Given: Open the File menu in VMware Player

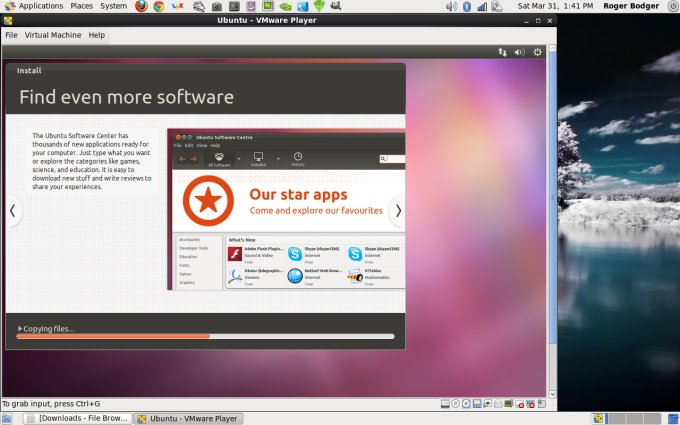Looking at the screenshot, I should tap(11, 35).
